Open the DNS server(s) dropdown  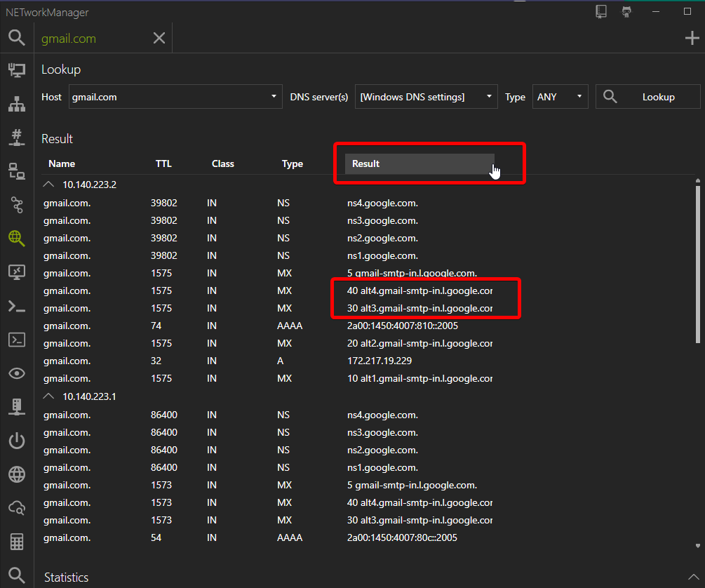489,97
